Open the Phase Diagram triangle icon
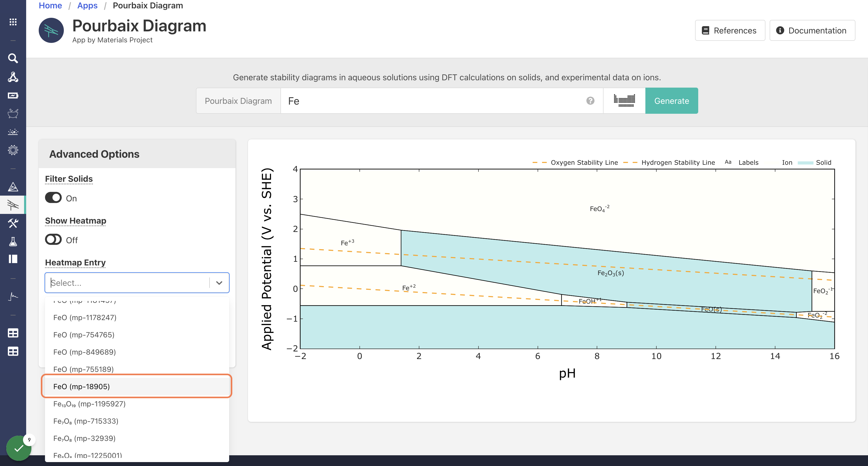This screenshot has width=868, height=466. pos(13,187)
